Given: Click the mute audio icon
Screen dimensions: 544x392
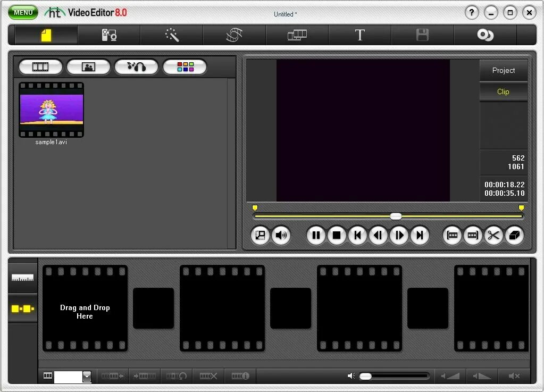Looking at the screenshot, I should point(514,376).
